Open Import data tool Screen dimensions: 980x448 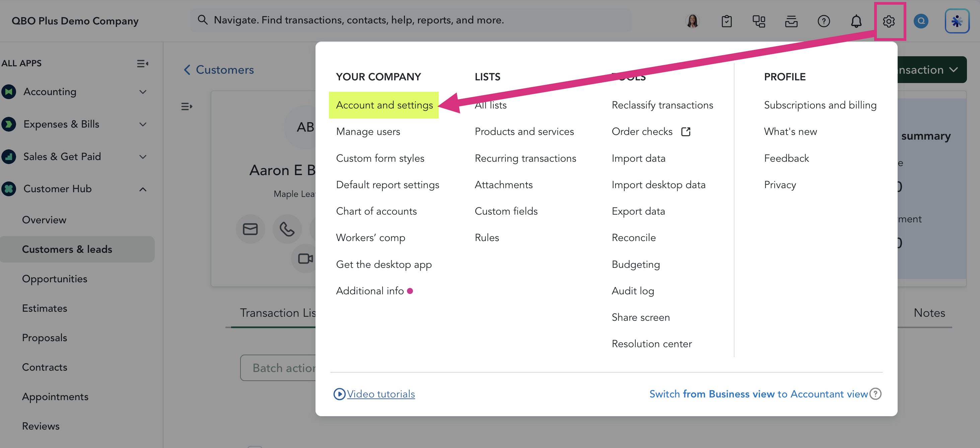click(x=638, y=158)
